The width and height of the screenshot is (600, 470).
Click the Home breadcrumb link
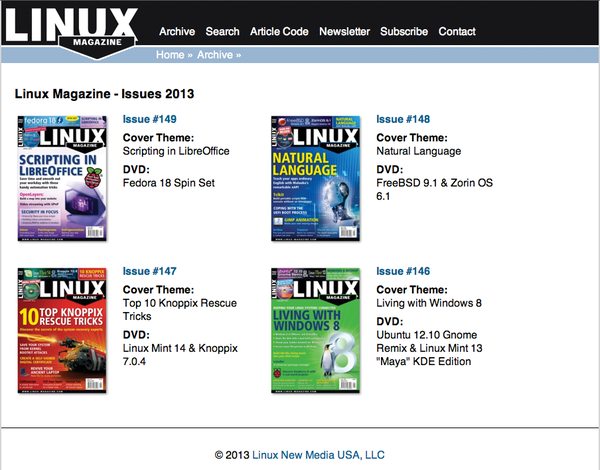(170, 55)
